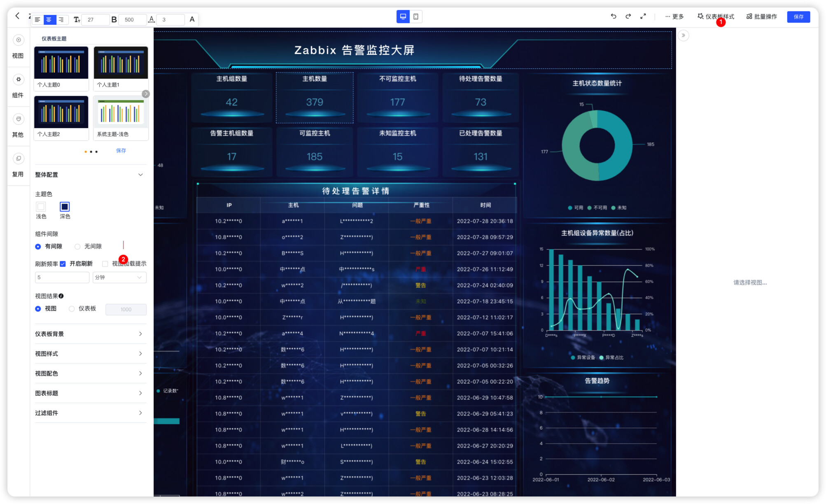The image size is (826, 504).
Task: Open the 分钟 refresh unit dropdown
Action: pyautogui.click(x=119, y=278)
